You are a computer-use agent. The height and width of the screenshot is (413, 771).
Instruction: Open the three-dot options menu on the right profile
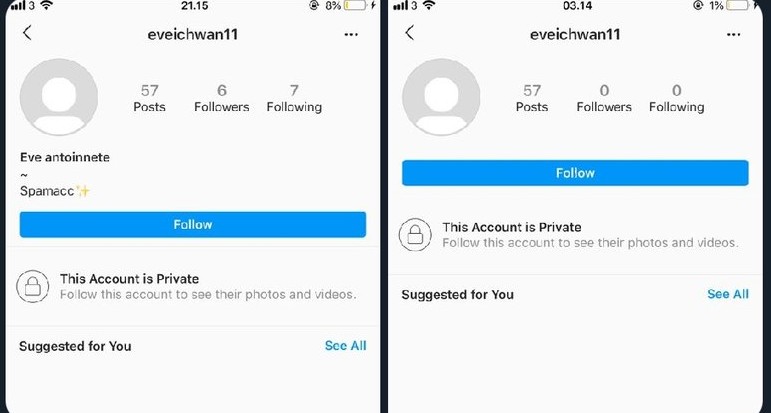click(x=733, y=34)
